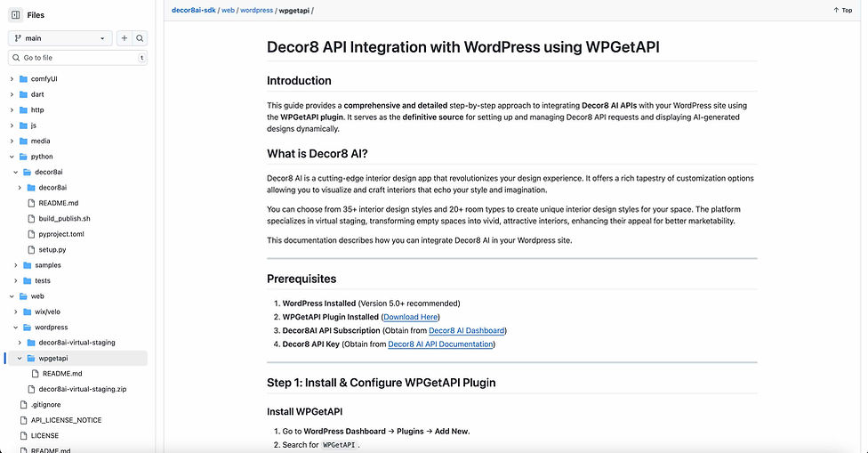Select the setup.py file

52,250
